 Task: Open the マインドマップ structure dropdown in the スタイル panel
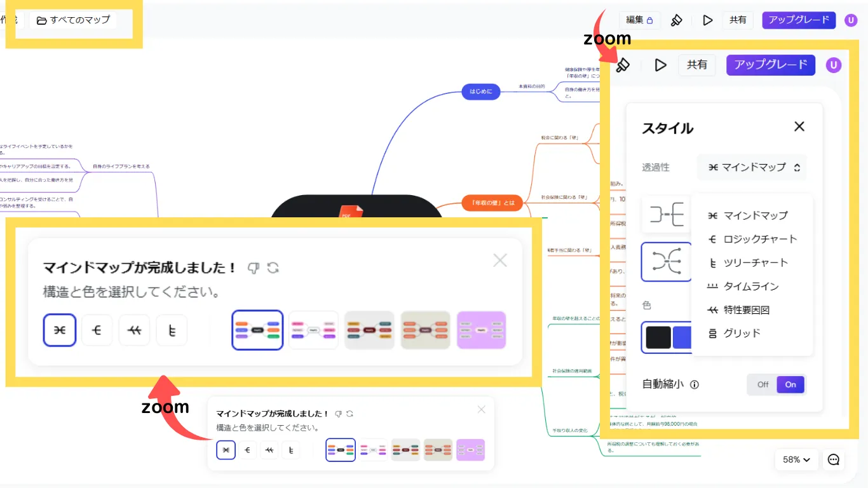(x=752, y=167)
